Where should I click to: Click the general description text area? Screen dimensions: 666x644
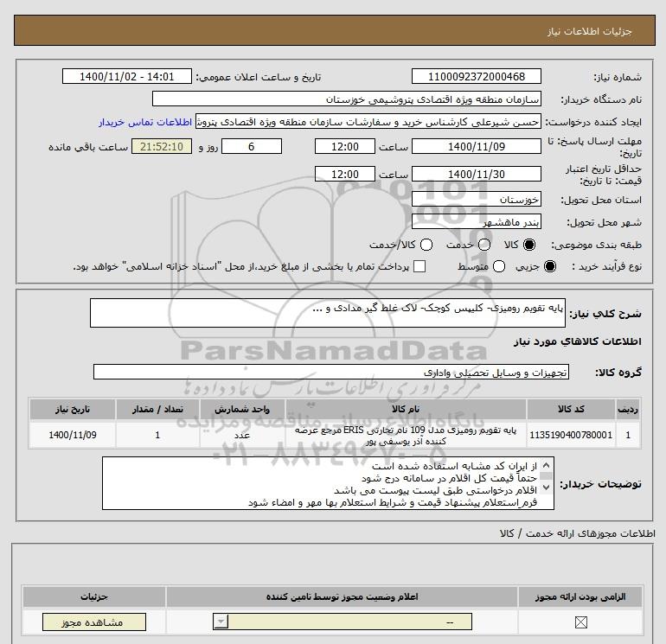coord(328,313)
